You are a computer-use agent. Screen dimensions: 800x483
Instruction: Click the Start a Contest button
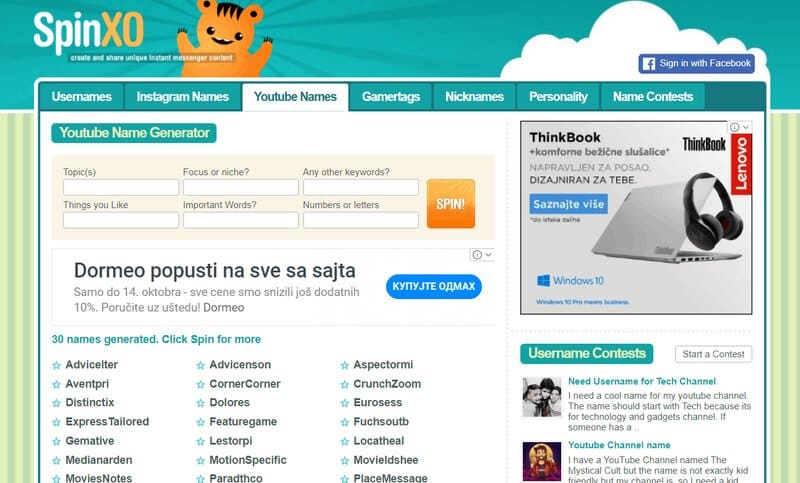tap(713, 354)
